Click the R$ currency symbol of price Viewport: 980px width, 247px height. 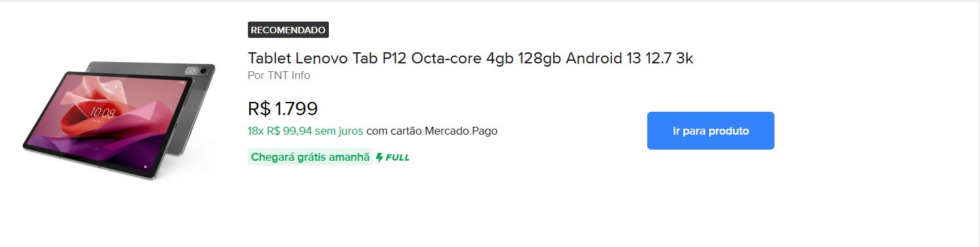tap(259, 108)
